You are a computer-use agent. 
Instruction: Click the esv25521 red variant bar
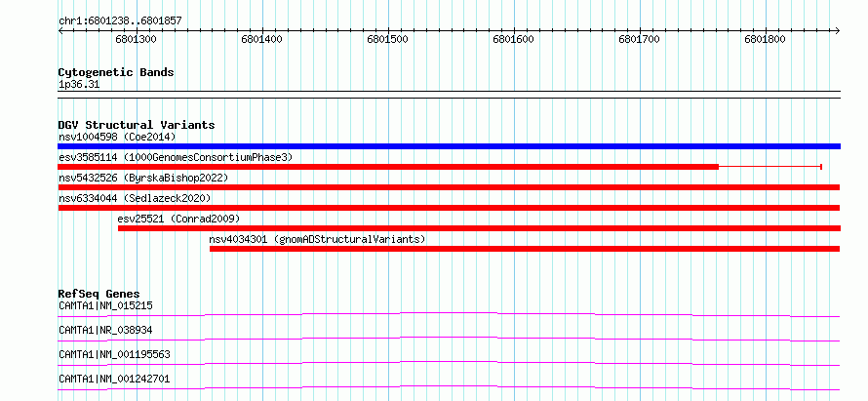tap(480, 228)
